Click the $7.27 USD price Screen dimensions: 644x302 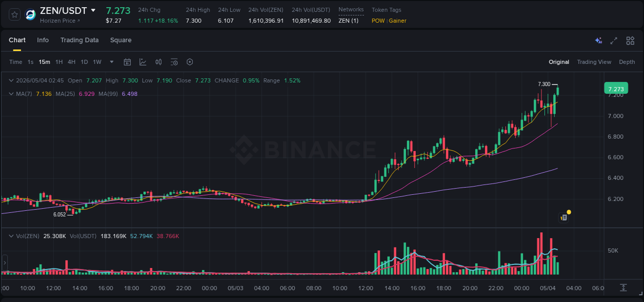point(113,21)
